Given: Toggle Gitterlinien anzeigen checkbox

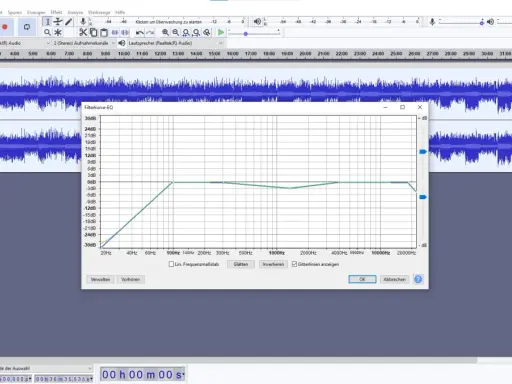Looking at the screenshot, I should 294,264.
